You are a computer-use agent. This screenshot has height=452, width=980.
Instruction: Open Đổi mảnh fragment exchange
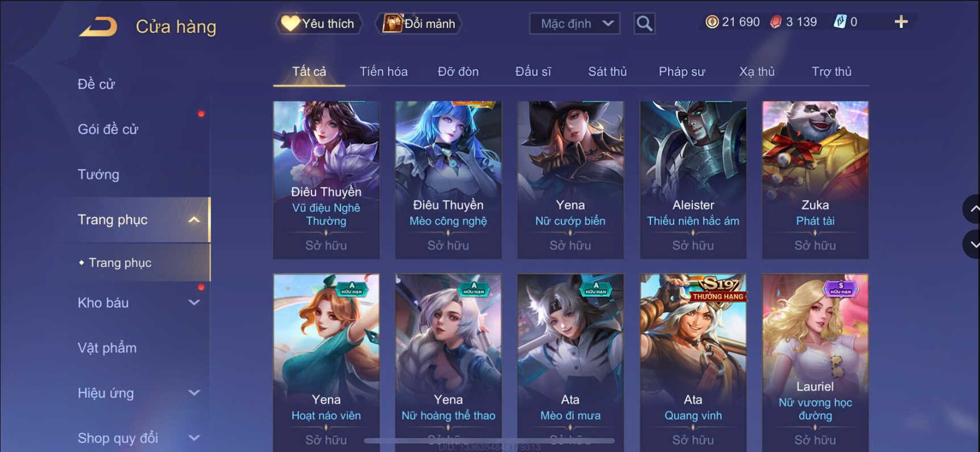419,24
